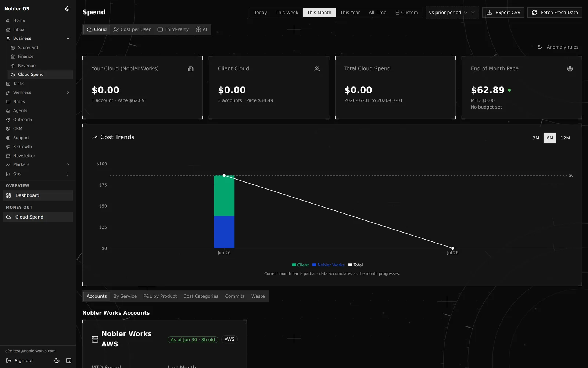Screen dimensions: 588x368
Task: Select the This Year time range
Action: pyautogui.click(x=350, y=13)
